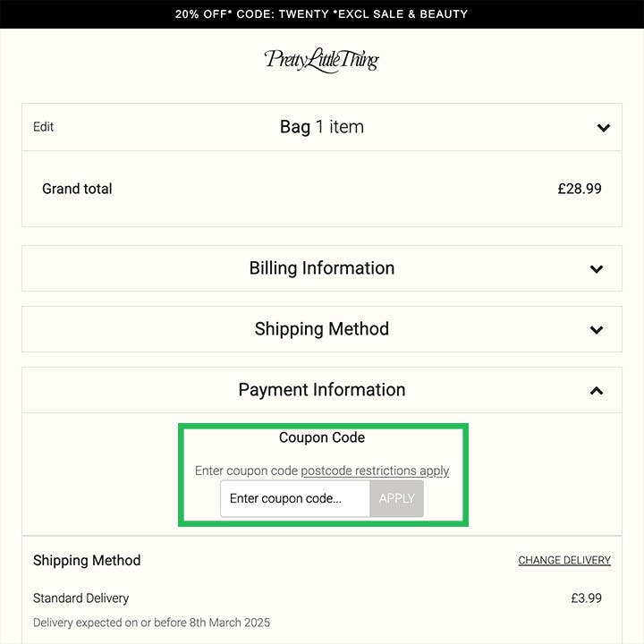Expand the Bag section chevron arrow
This screenshot has height=644, width=644.
(x=604, y=128)
